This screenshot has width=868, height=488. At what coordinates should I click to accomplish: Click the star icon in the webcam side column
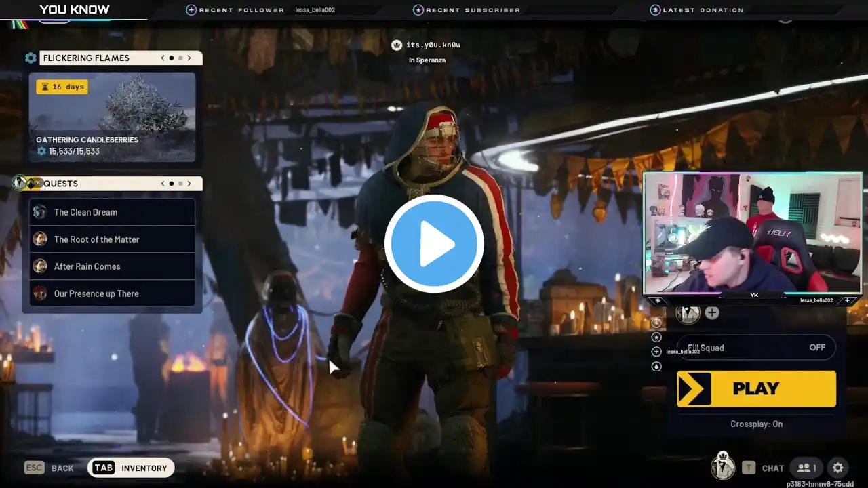tap(656, 337)
